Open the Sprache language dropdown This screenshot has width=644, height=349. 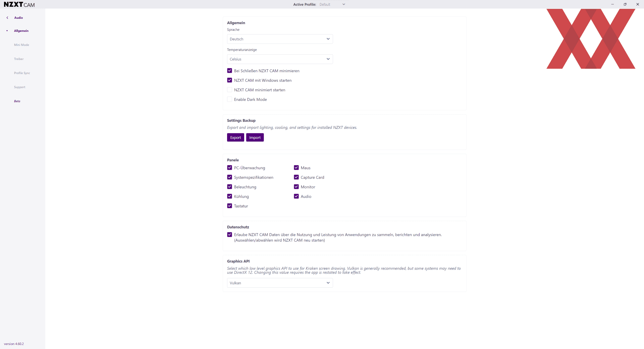pyautogui.click(x=280, y=39)
